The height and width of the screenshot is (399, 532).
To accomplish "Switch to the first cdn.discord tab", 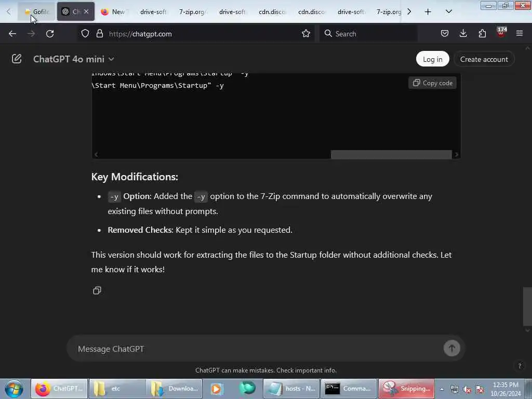I will pos(271,11).
